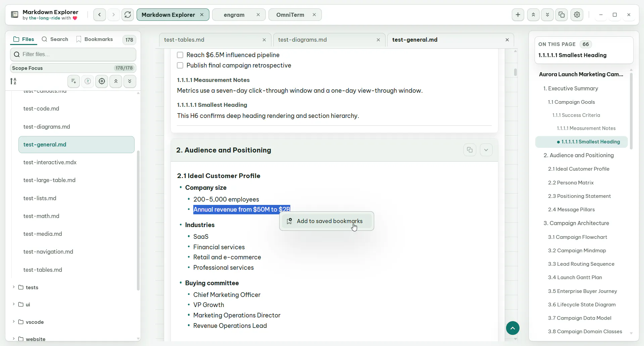Jump to 2.2 Persona Matrix in outline
This screenshot has width=644, height=346.
(x=571, y=182)
